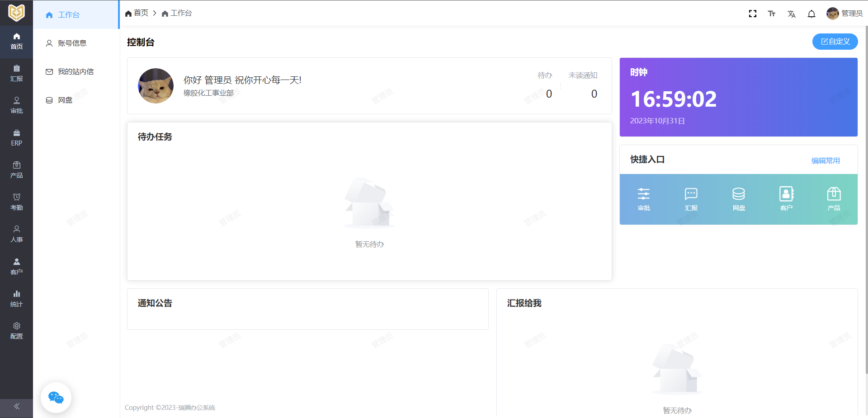The width and height of the screenshot is (868, 418).
Task: Open the WeChat chat floating icon
Action: click(x=56, y=398)
